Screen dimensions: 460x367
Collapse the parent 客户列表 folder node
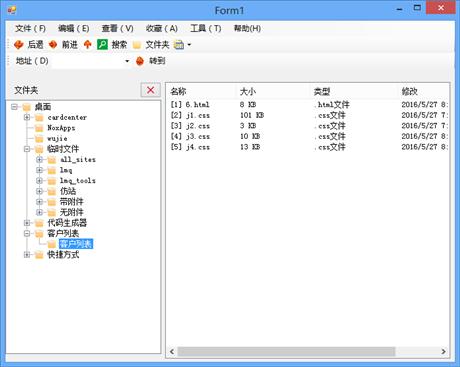click(x=27, y=233)
